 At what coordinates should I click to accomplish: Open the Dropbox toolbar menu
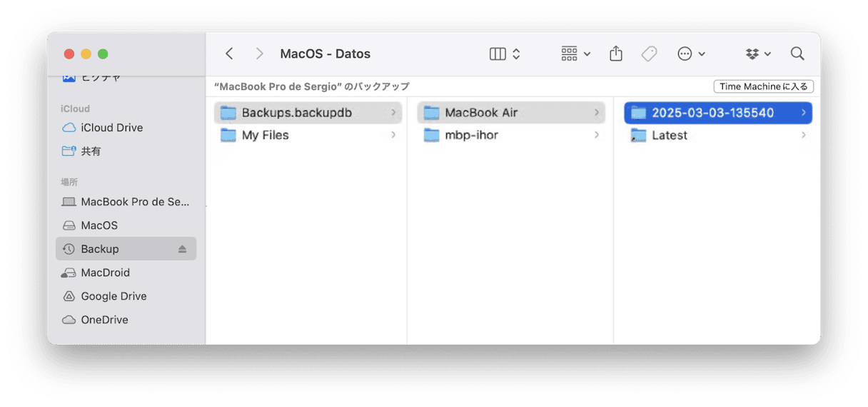758,54
